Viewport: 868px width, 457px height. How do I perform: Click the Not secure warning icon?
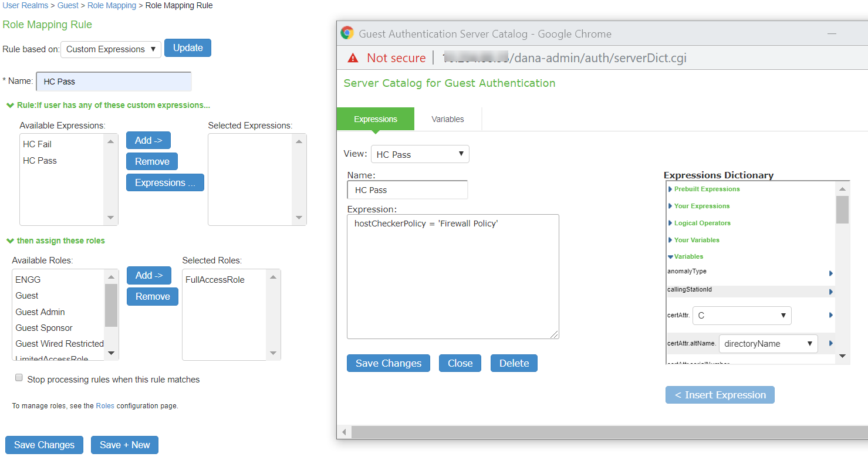pos(352,57)
